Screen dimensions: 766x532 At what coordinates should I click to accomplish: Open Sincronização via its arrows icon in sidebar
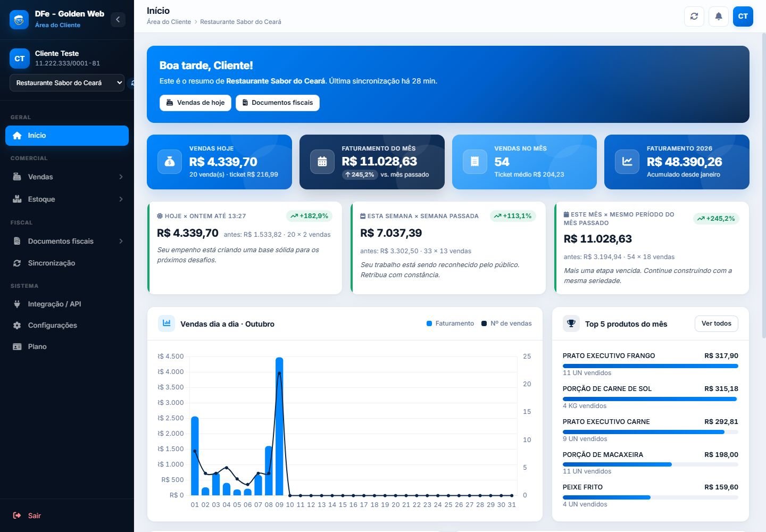17,263
